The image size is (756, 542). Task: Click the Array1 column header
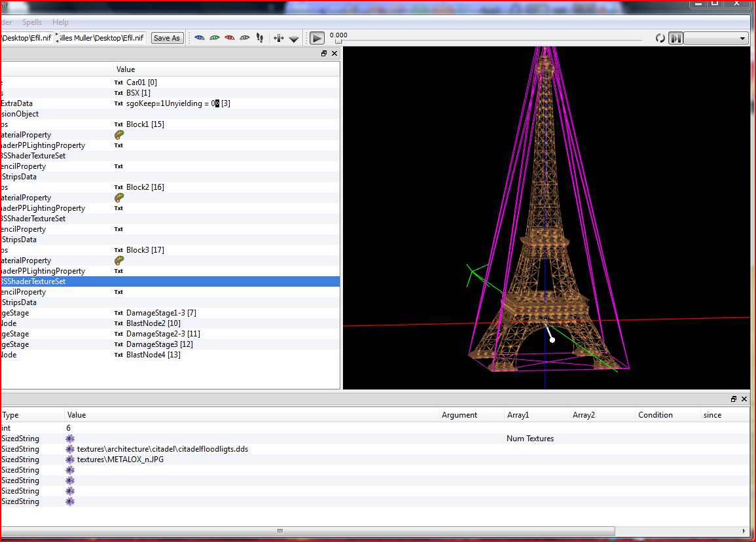click(537, 415)
